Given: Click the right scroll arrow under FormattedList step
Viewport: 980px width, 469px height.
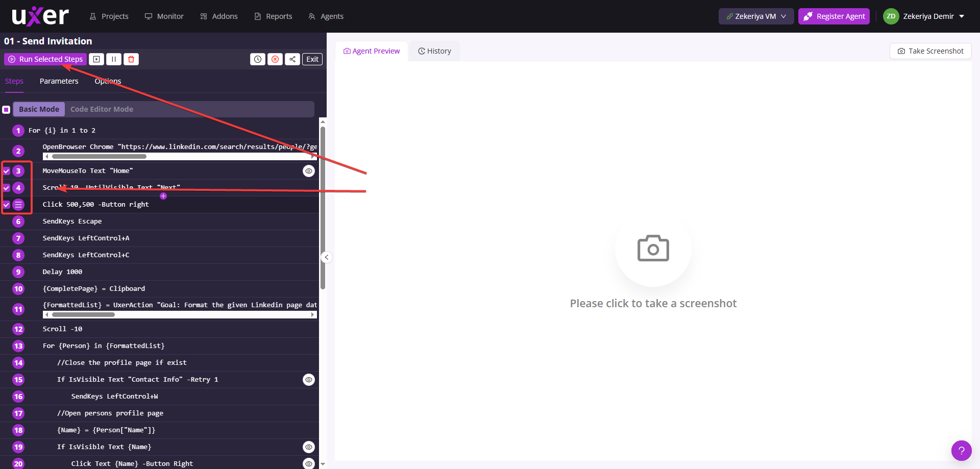Looking at the screenshot, I should pyautogui.click(x=312, y=315).
